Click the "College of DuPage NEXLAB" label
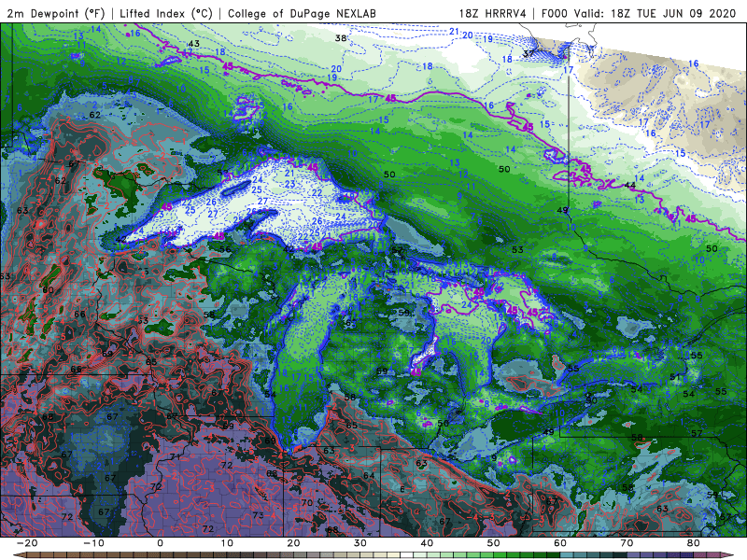 coord(302,13)
